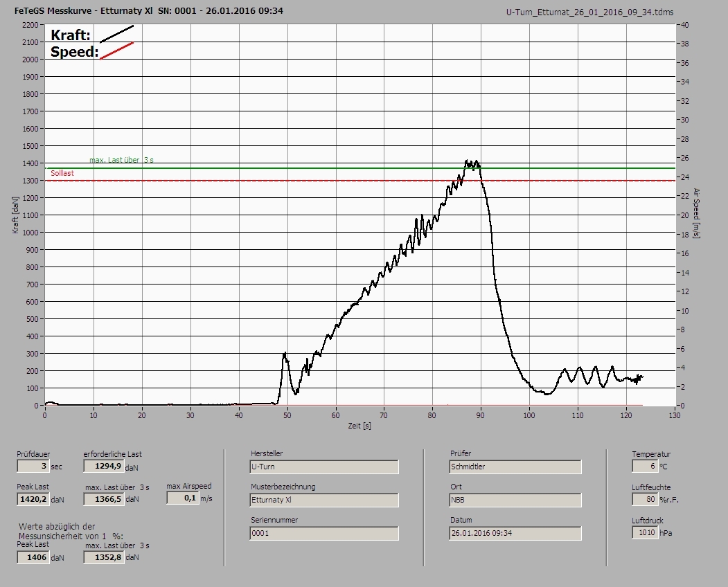Click the Temperatur label

point(651,454)
